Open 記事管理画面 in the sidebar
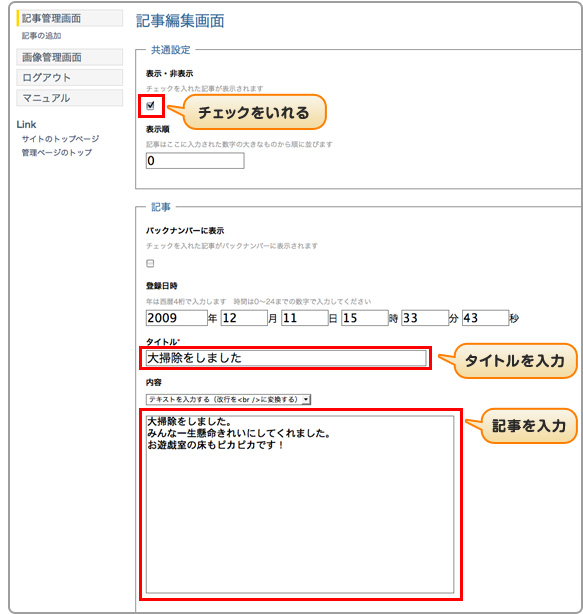 click(x=70, y=18)
